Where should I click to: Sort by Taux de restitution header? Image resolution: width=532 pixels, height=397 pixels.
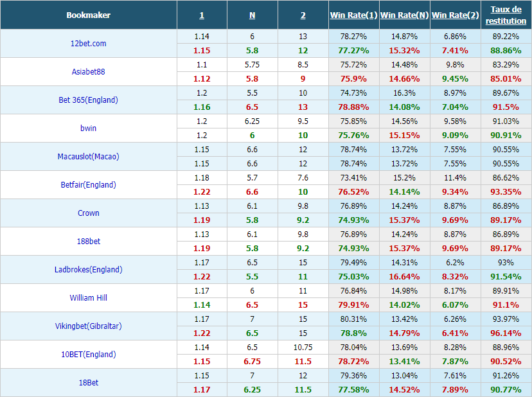coord(506,15)
